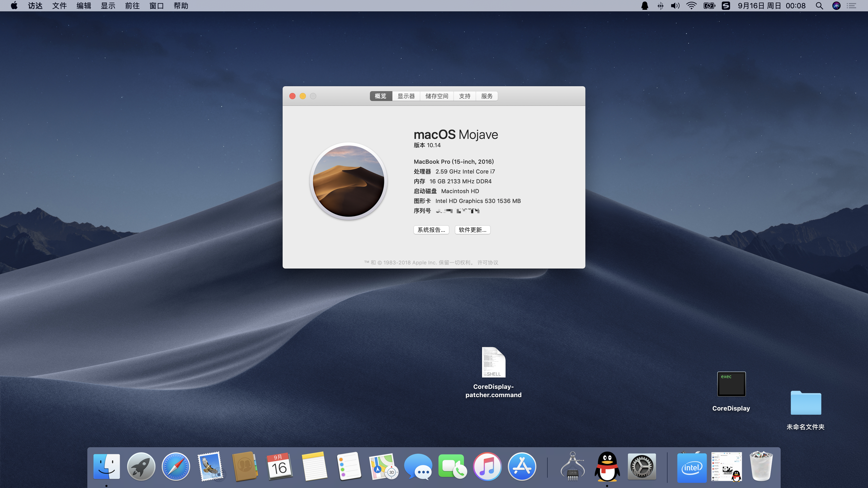Select the 概览 tab
Image resolution: width=868 pixels, height=488 pixels.
coord(381,96)
